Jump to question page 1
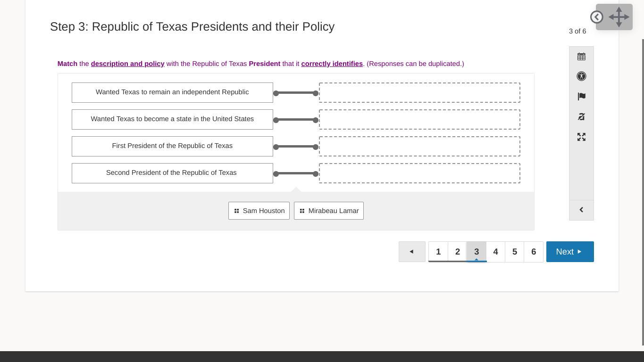This screenshot has width=644, height=362. click(438, 252)
